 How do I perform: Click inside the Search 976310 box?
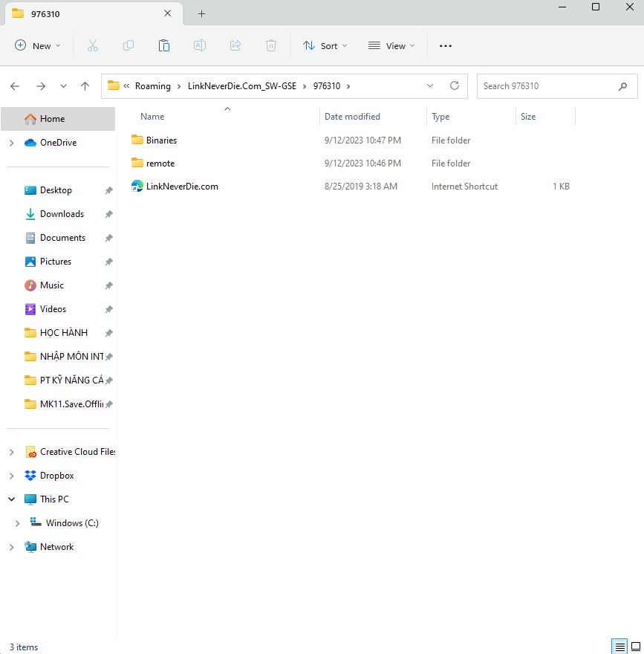pyautogui.click(x=550, y=85)
